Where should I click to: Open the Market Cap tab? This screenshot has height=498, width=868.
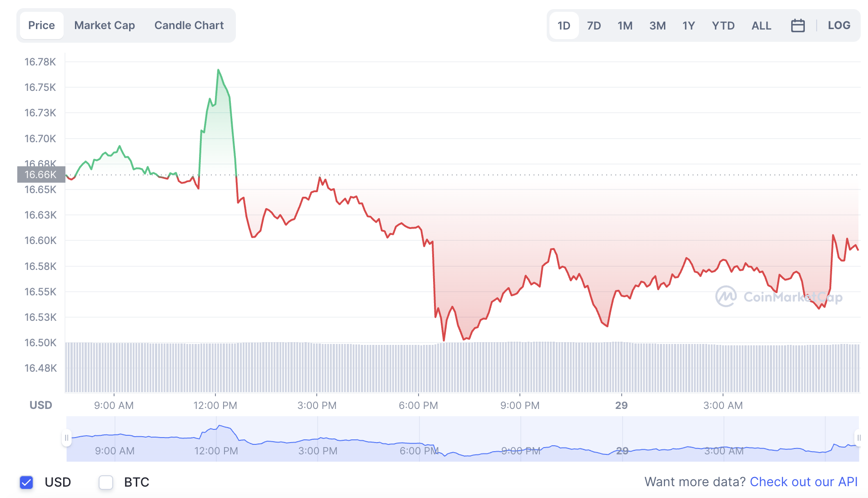(105, 25)
